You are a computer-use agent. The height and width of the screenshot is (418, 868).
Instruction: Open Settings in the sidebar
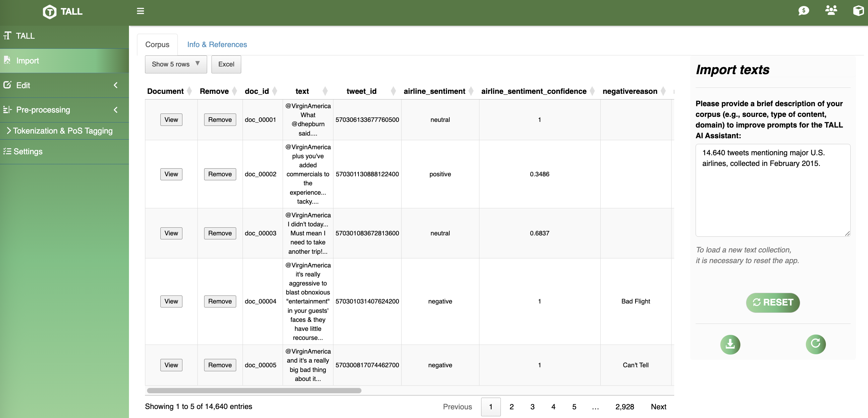pos(64,152)
